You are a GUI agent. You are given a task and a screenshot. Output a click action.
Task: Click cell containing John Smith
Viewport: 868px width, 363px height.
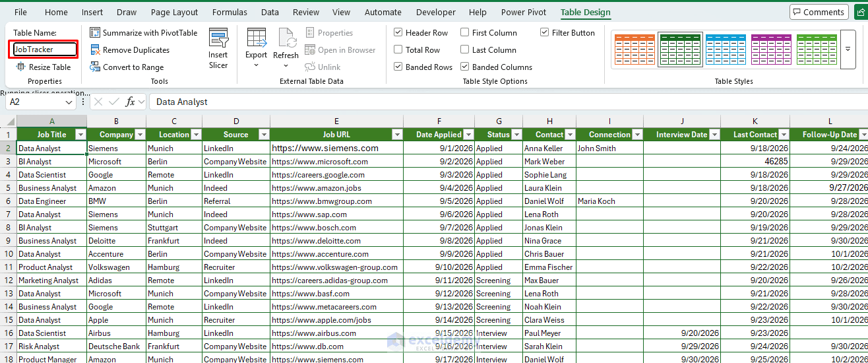[x=609, y=148]
